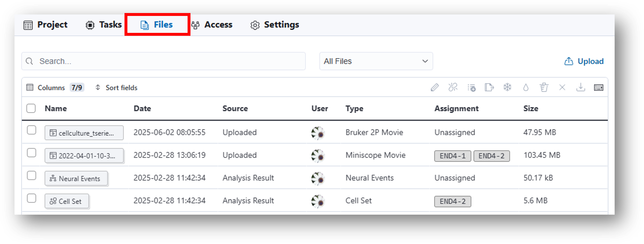Click the Upload button
This screenshot has width=644, height=244.
point(584,61)
